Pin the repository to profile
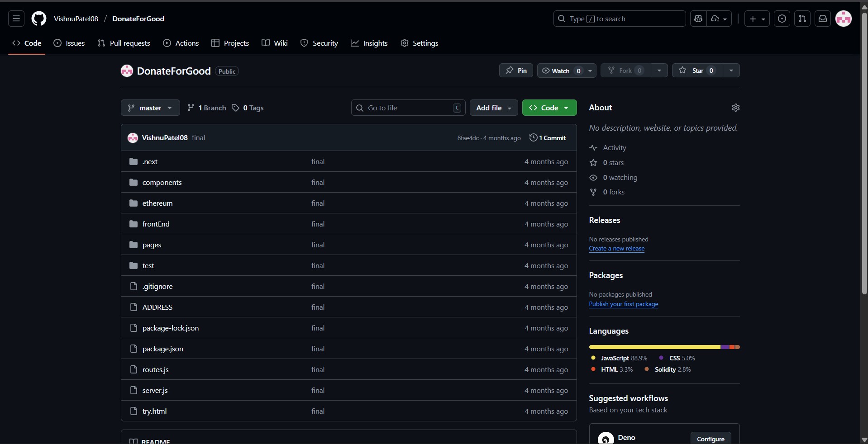868x444 pixels. [x=516, y=71]
